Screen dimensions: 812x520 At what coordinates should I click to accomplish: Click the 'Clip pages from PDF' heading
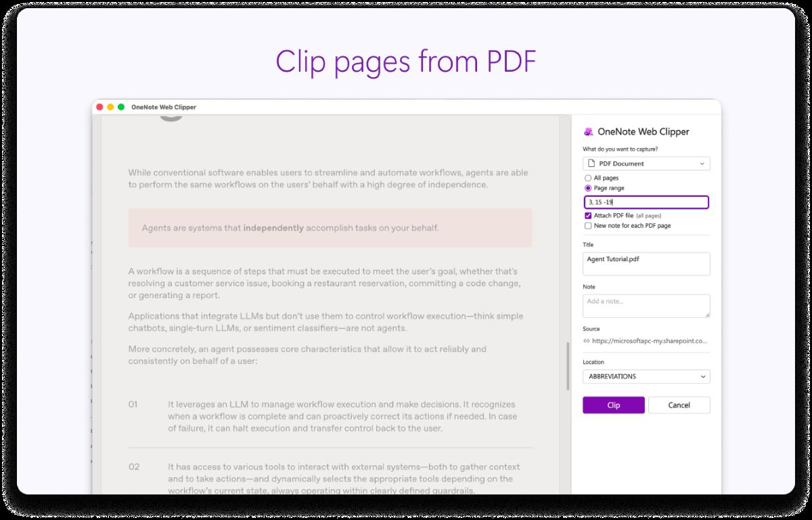click(x=406, y=62)
